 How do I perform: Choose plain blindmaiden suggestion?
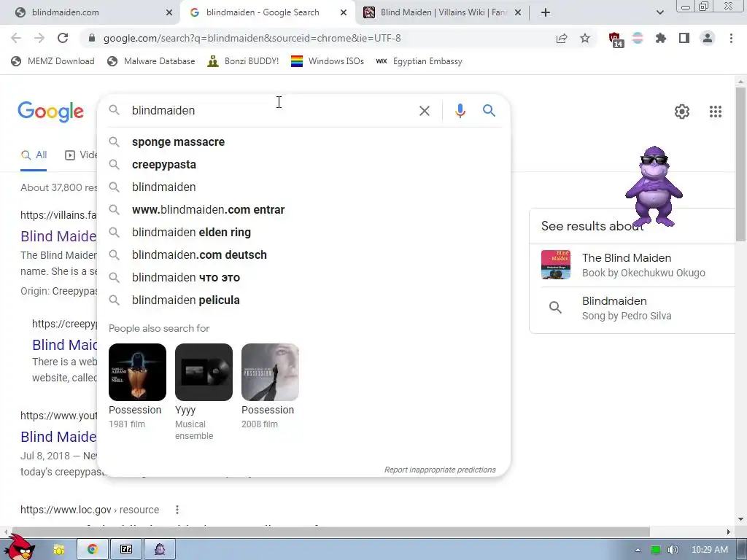coord(304,187)
